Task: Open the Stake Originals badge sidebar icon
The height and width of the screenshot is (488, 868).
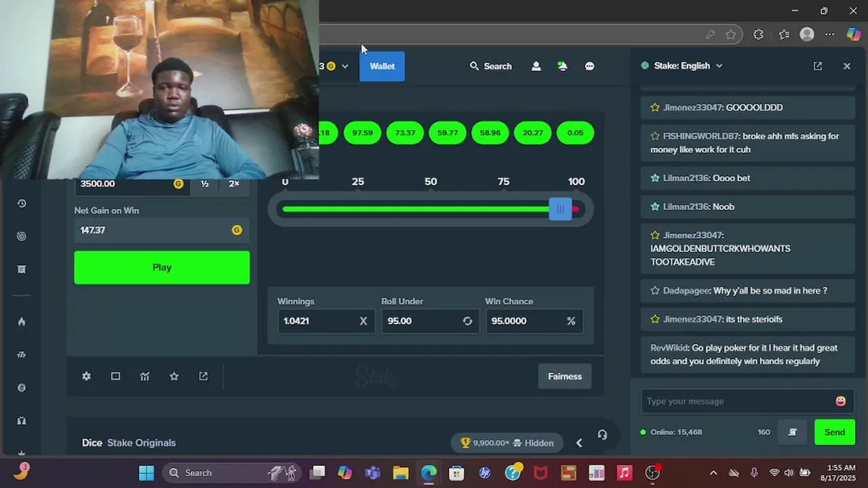Action: [22, 388]
